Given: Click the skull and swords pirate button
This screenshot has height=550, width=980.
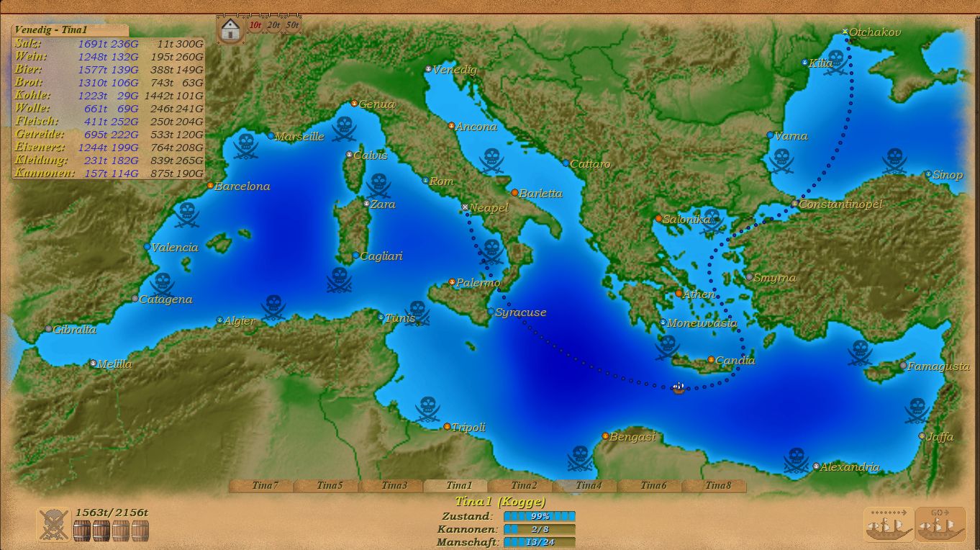Looking at the screenshot, I should point(54,525).
